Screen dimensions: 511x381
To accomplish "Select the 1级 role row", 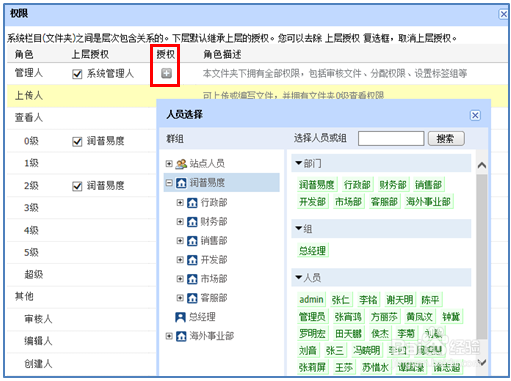I will coord(82,163).
